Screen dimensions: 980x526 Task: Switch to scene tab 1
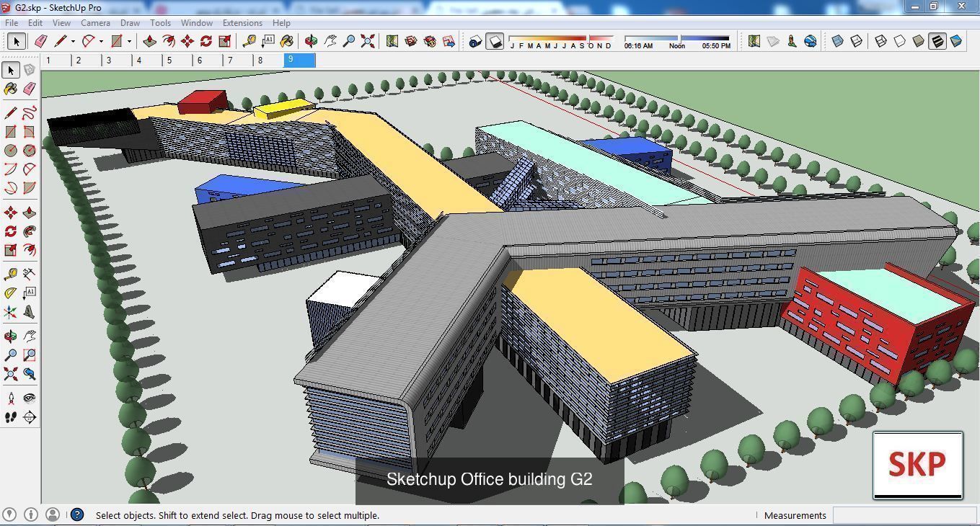click(x=57, y=61)
